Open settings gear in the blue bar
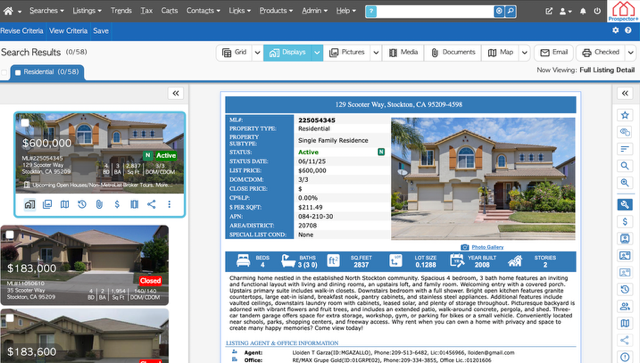The height and width of the screenshot is (363, 640). (616, 30)
